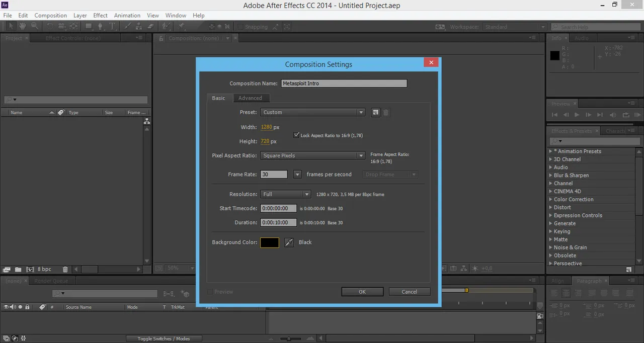
Task: Click the Interpret Footage icon in Project panel
Action: 7,270
